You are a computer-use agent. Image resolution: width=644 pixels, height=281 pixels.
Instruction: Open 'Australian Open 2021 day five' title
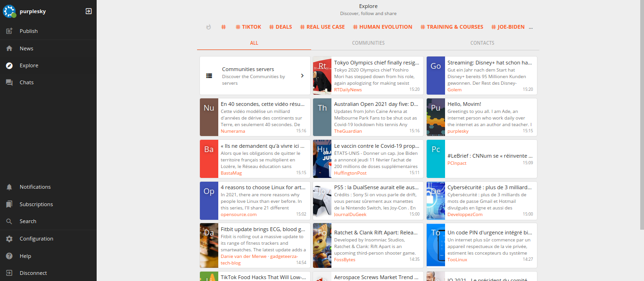(x=376, y=104)
